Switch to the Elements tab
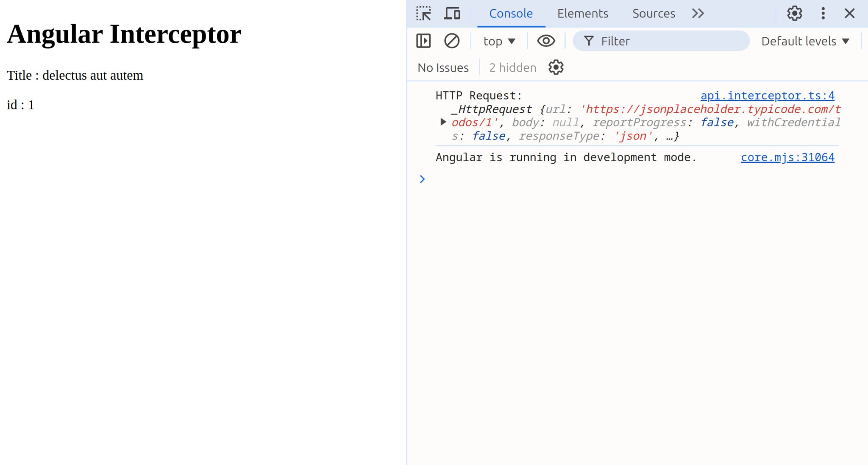868x465 pixels. pyautogui.click(x=583, y=13)
